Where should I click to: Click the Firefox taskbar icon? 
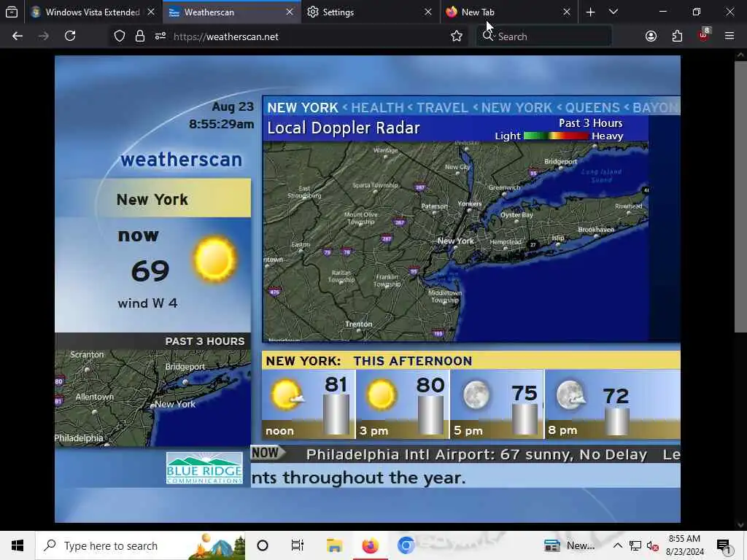click(x=370, y=545)
